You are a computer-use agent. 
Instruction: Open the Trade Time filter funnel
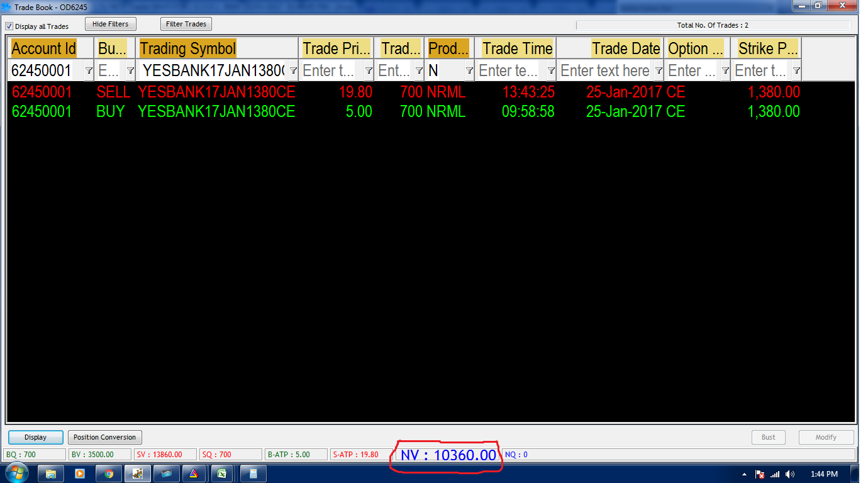pos(551,70)
